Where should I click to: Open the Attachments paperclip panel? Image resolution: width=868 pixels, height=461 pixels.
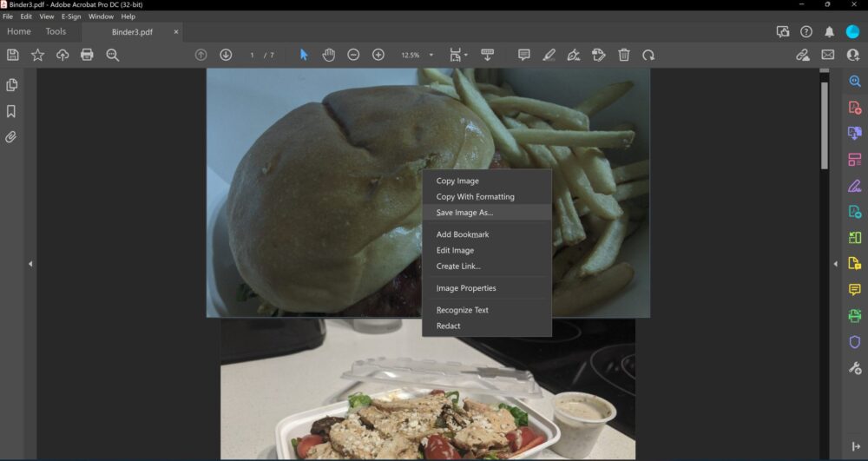point(11,136)
